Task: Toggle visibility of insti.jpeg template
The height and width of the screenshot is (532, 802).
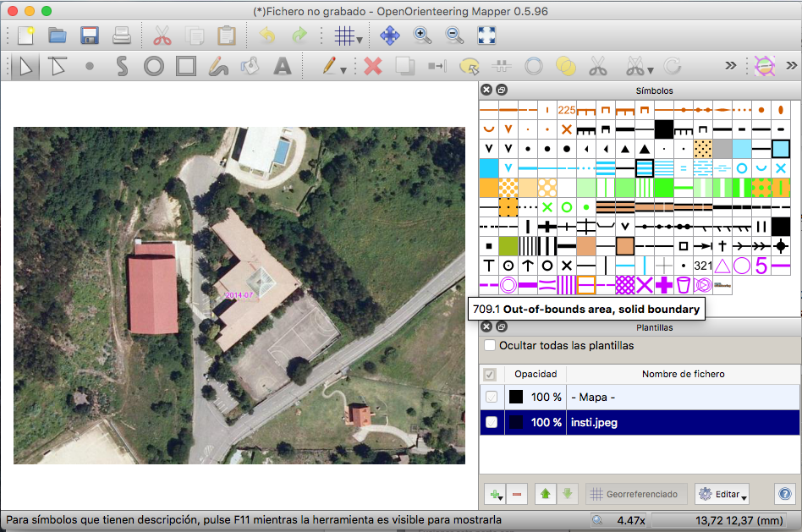Action: tap(492, 423)
